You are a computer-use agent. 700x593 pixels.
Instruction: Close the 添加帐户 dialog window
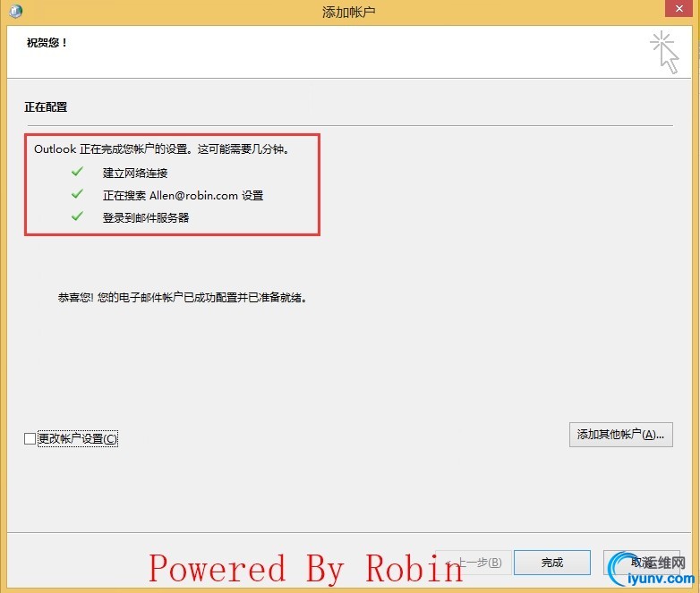(x=679, y=8)
